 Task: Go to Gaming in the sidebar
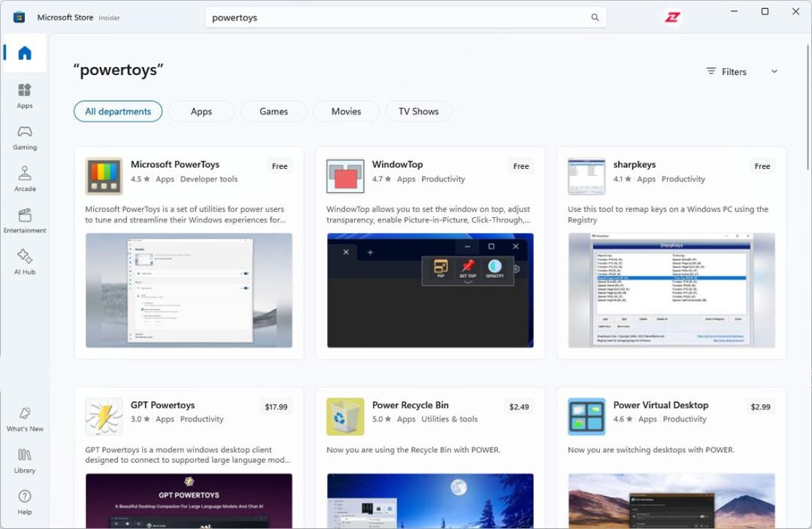point(24,138)
